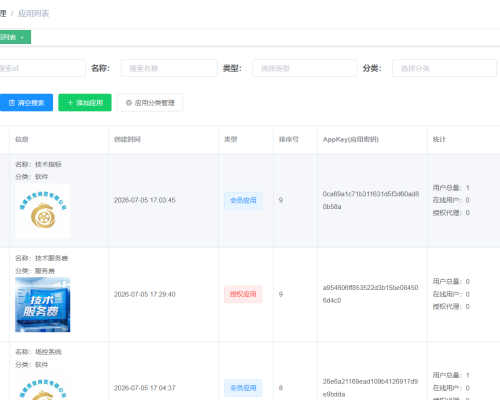Click the AppKey starting with 26e6a211
This screenshot has width=500, height=400.
[370, 388]
